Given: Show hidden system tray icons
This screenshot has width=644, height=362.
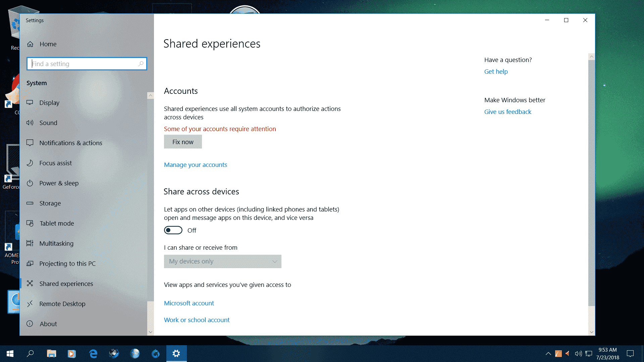Looking at the screenshot, I should (548, 354).
